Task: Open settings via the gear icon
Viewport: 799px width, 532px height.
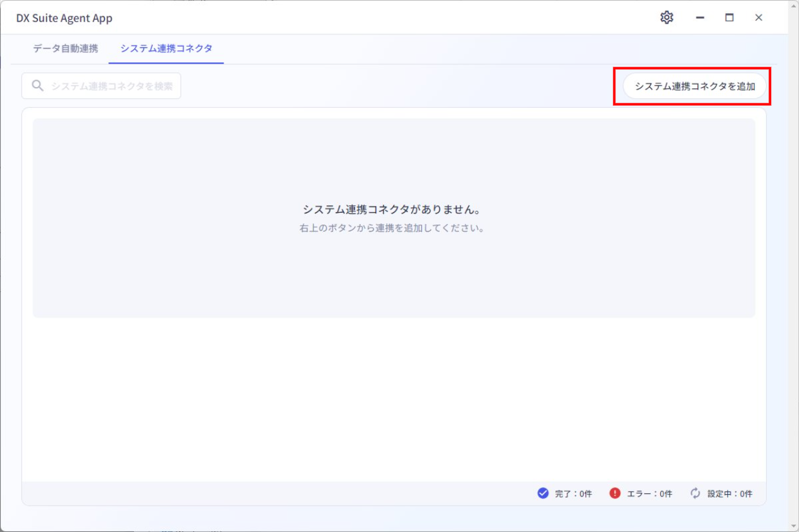Action: coord(666,17)
